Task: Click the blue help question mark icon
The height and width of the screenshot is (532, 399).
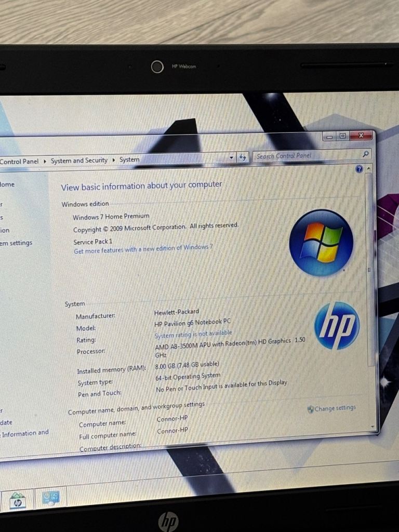Action: click(359, 169)
